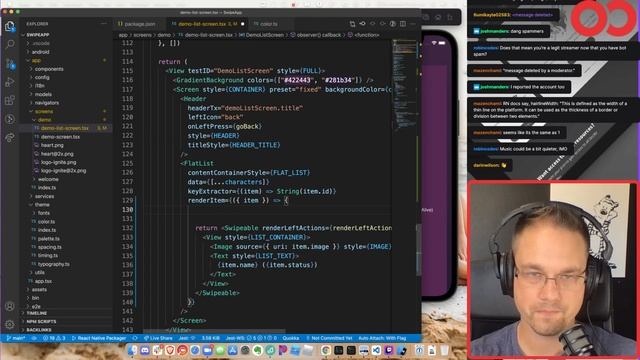The height and width of the screenshot is (360, 640).
Task: Click React Native Packager status item
Action: pyautogui.click(x=99, y=338)
